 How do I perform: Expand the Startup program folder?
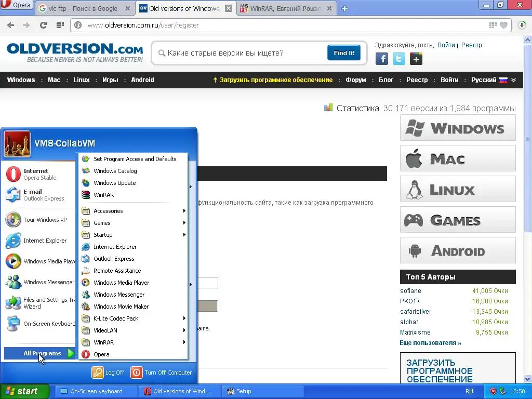pyautogui.click(x=134, y=235)
